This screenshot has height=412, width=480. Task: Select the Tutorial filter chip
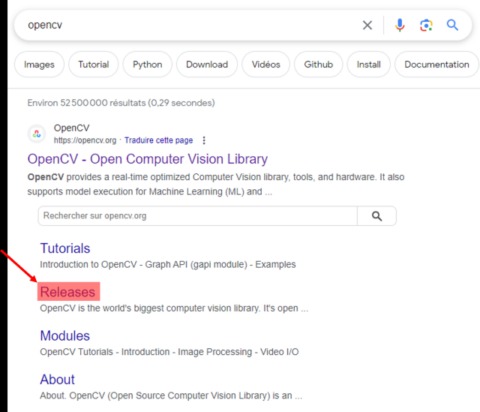pos(93,64)
